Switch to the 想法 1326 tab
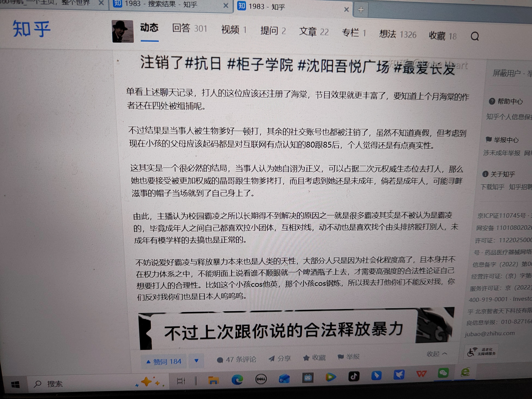The height and width of the screenshot is (399, 532). coord(398,34)
